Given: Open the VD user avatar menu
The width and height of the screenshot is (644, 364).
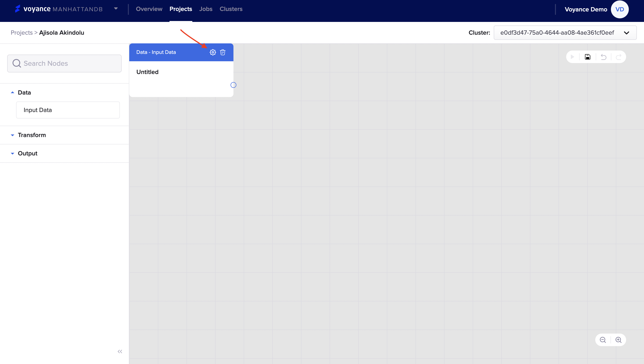Looking at the screenshot, I should (x=619, y=9).
